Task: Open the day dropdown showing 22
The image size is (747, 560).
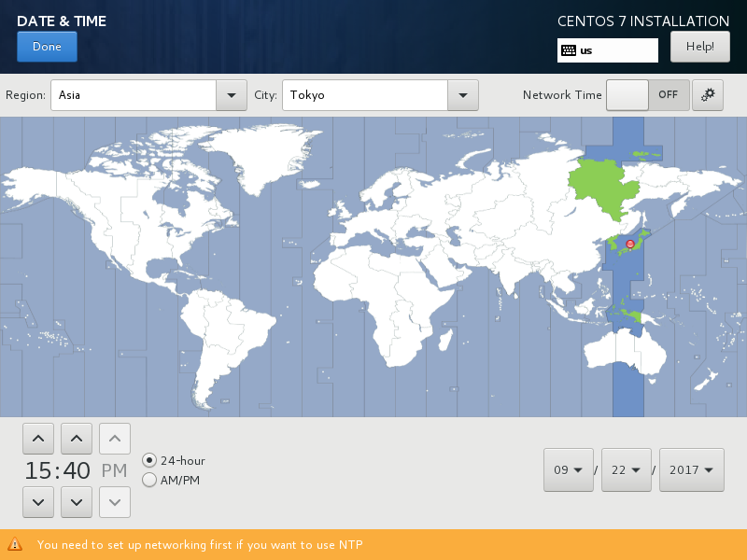Action: [x=626, y=470]
